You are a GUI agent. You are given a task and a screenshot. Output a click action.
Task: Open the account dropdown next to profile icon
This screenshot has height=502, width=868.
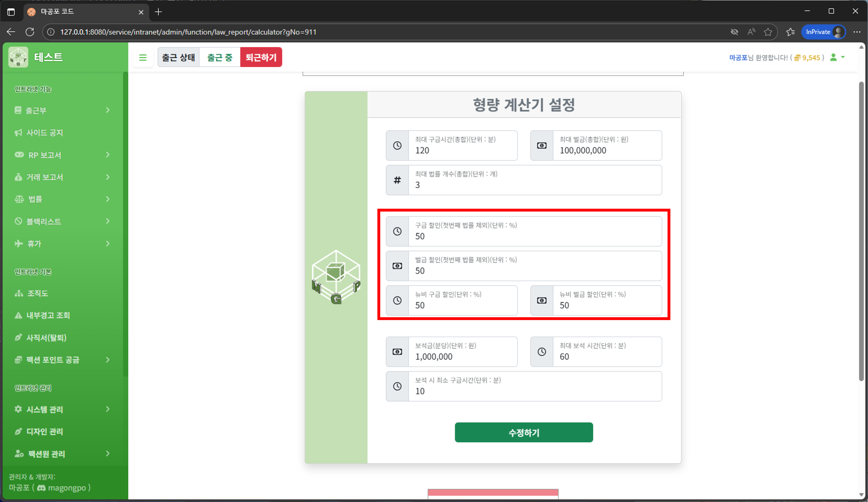tap(843, 57)
